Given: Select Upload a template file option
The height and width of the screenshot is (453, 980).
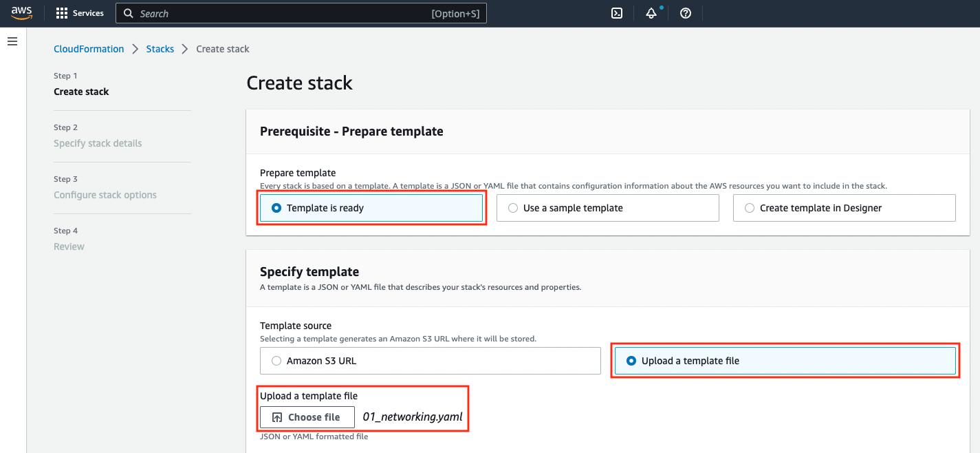Looking at the screenshot, I should coord(785,361).
